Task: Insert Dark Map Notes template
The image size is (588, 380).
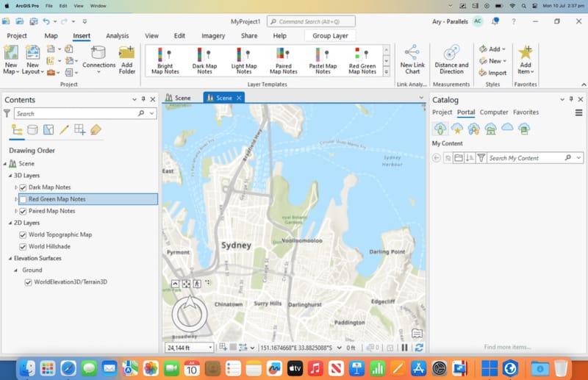Action: (x=204, y=60)
